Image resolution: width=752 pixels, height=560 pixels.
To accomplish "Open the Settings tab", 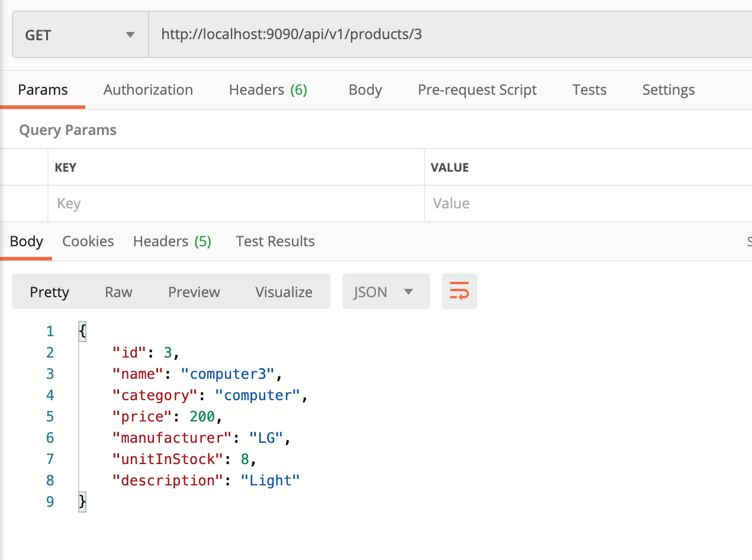I will pyautogui.click(x=669, y=90).
